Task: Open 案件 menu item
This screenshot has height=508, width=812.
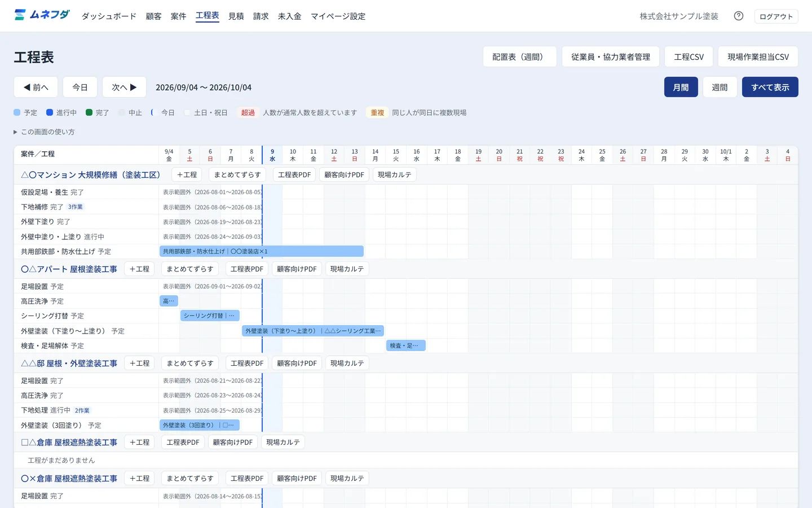Action: coord(178,16)
